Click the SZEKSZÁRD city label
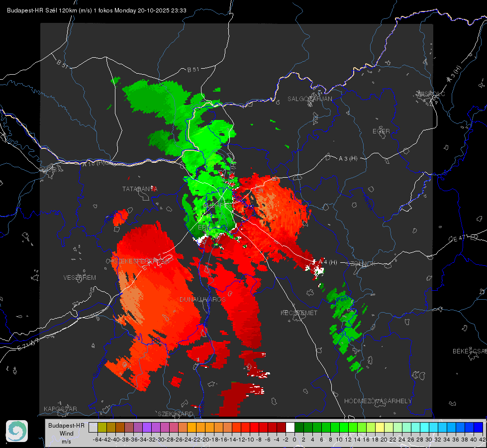The image size is (487, 448). coord(176,414)
